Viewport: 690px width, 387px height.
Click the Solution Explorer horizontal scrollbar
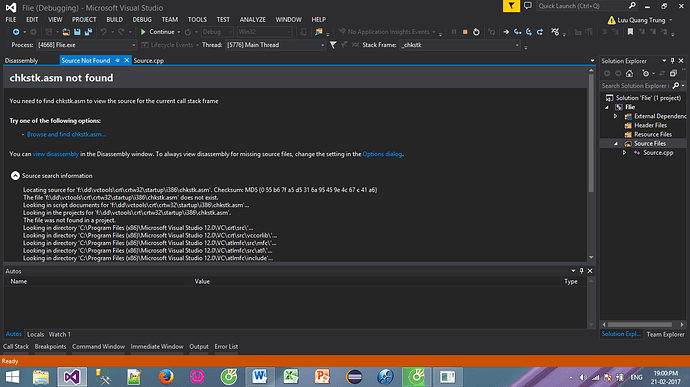(642, 324)
